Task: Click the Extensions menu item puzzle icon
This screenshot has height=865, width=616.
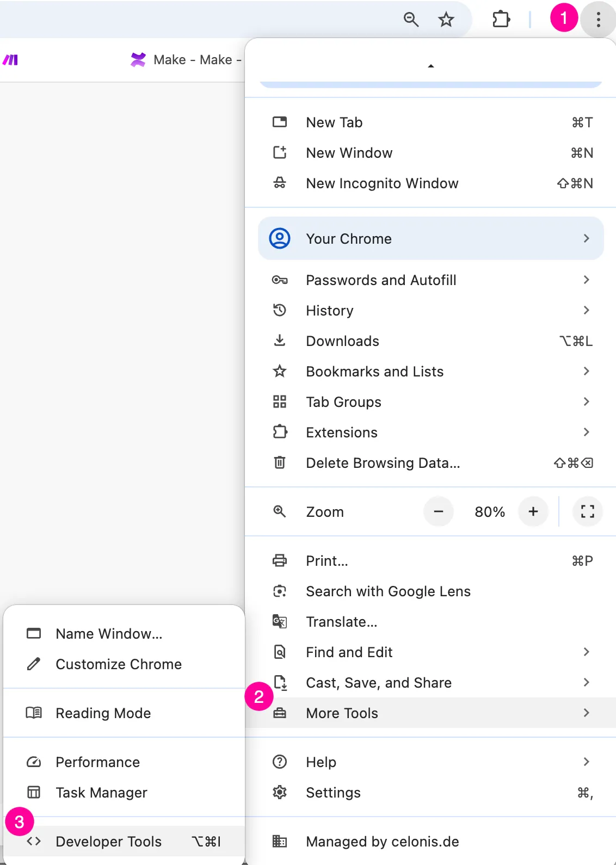Action: coord(280,432)
